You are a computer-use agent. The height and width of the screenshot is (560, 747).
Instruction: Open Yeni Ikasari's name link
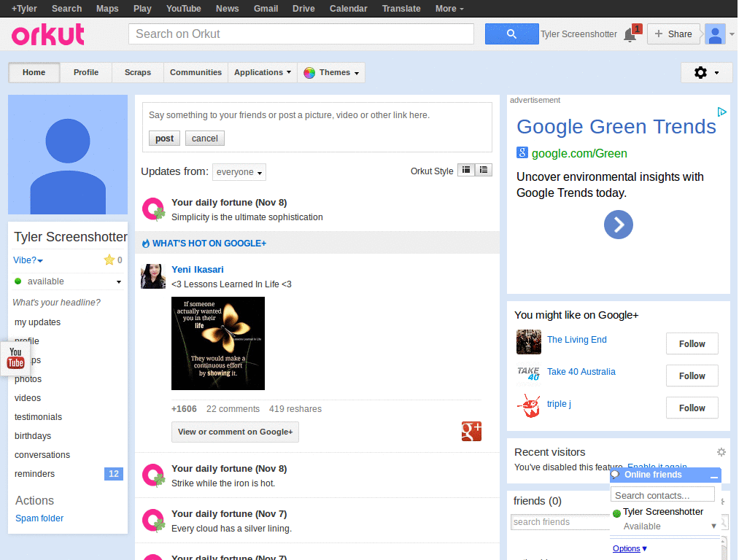point(197,270)
